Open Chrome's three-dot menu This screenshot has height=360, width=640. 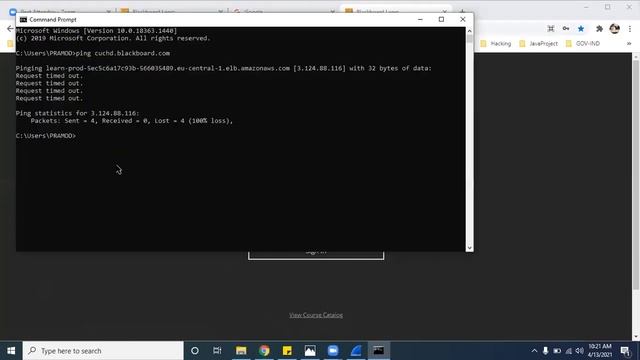pos(630,29)
